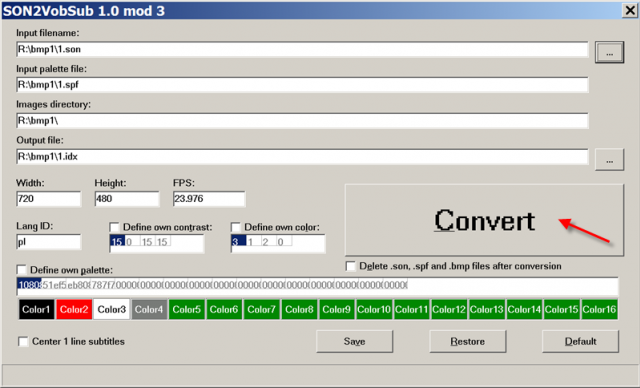Toggle Delete files after conversion checkbox
The image size is (640, 388).
pyautogui.click(x=350, y=266)
